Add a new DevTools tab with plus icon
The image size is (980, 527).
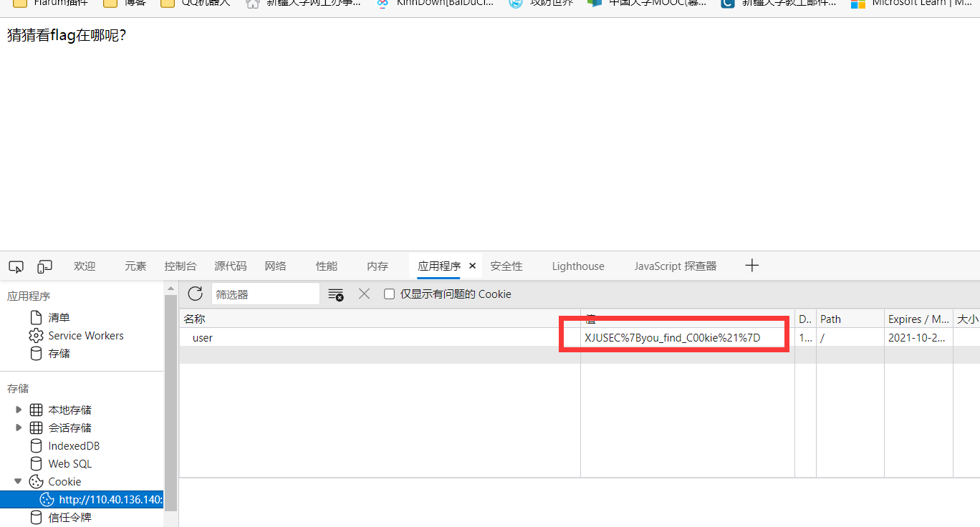pos(751,266)
